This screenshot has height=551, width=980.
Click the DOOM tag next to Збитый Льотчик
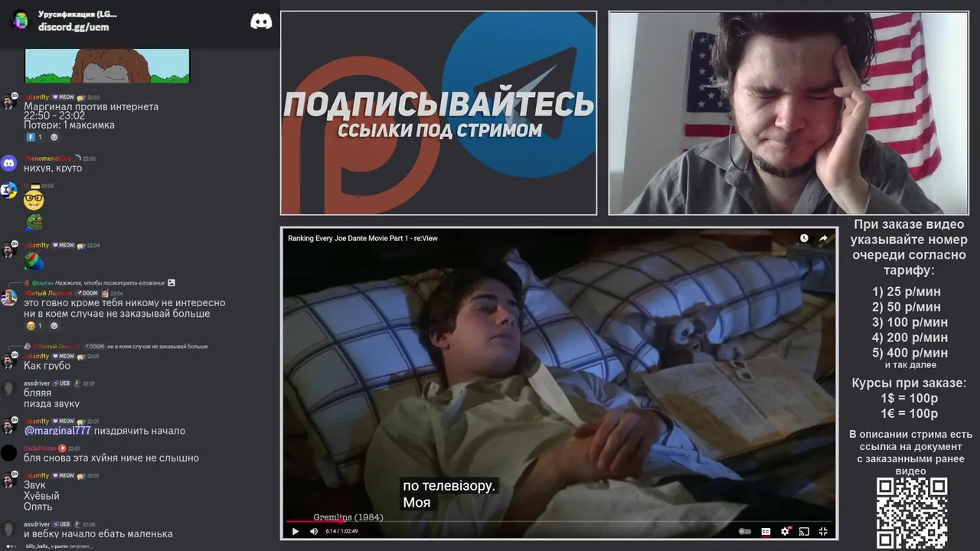click(87, 293)
